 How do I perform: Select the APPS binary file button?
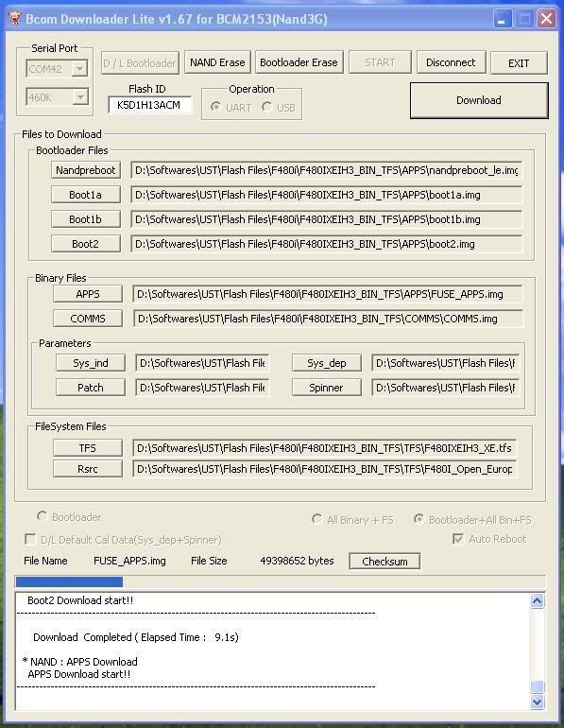88,294
